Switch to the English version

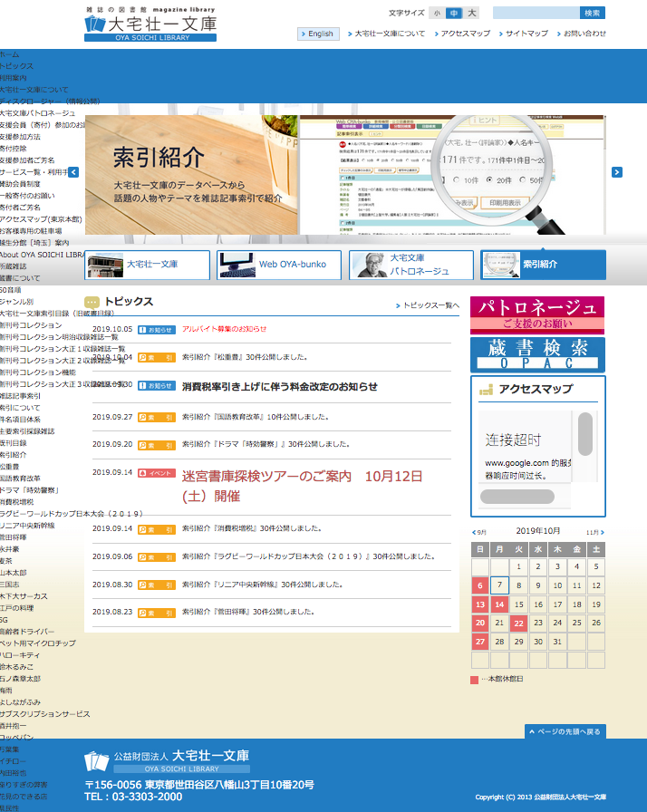pos(318,34)
